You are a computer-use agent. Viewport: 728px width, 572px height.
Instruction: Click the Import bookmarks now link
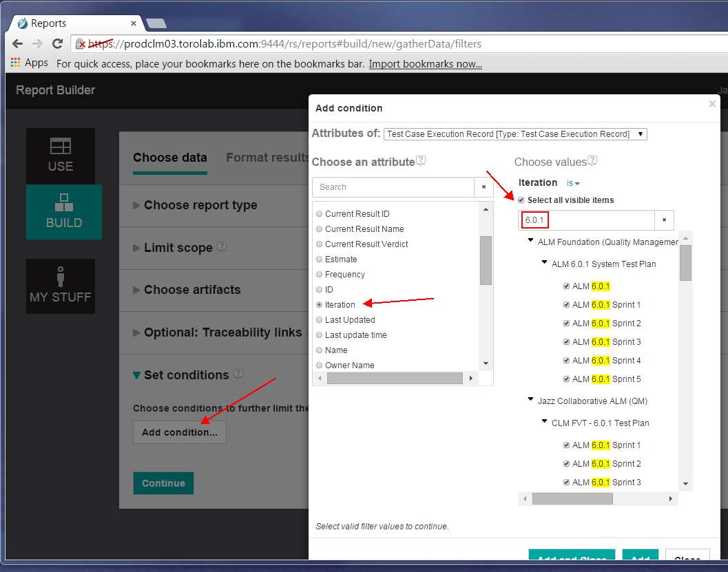pyautogui.click(x=425, y=64)
